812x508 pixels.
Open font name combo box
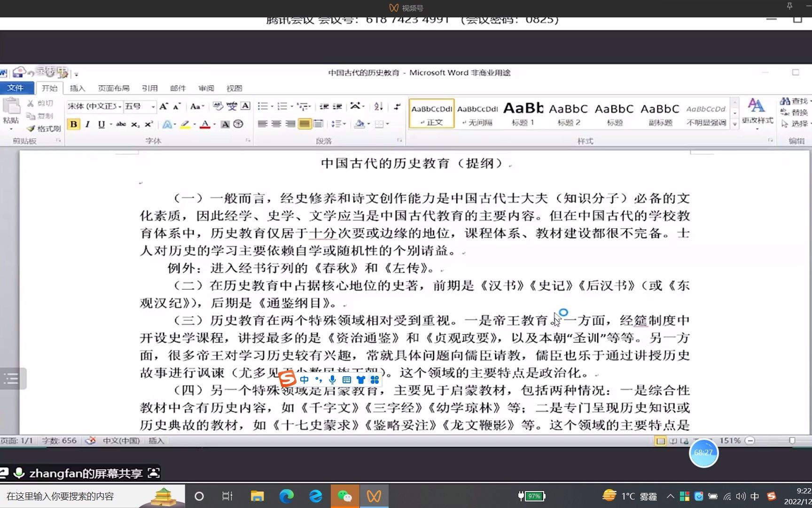pos(94,106)
